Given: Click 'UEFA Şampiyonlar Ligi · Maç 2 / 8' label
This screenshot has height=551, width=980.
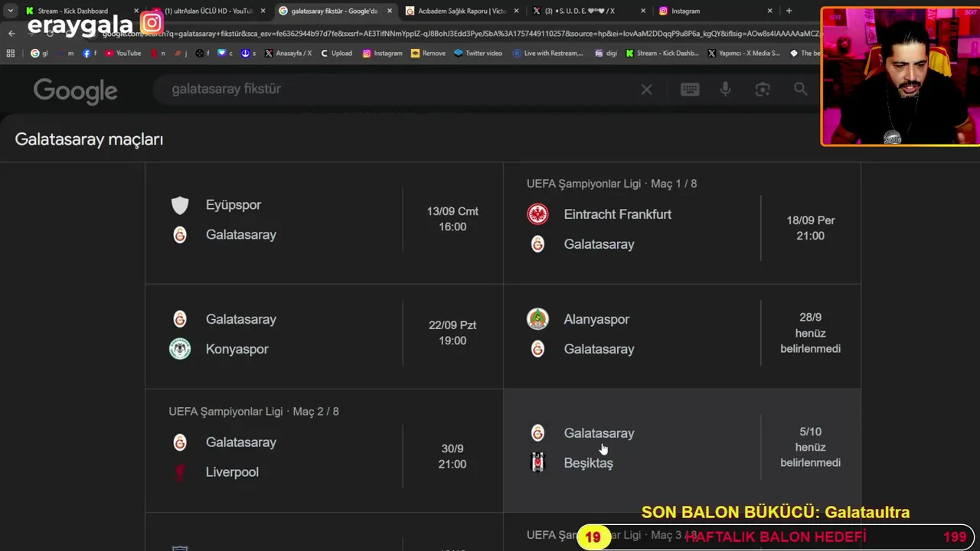Looking at the screenshot, I should (x=253, y=412).
